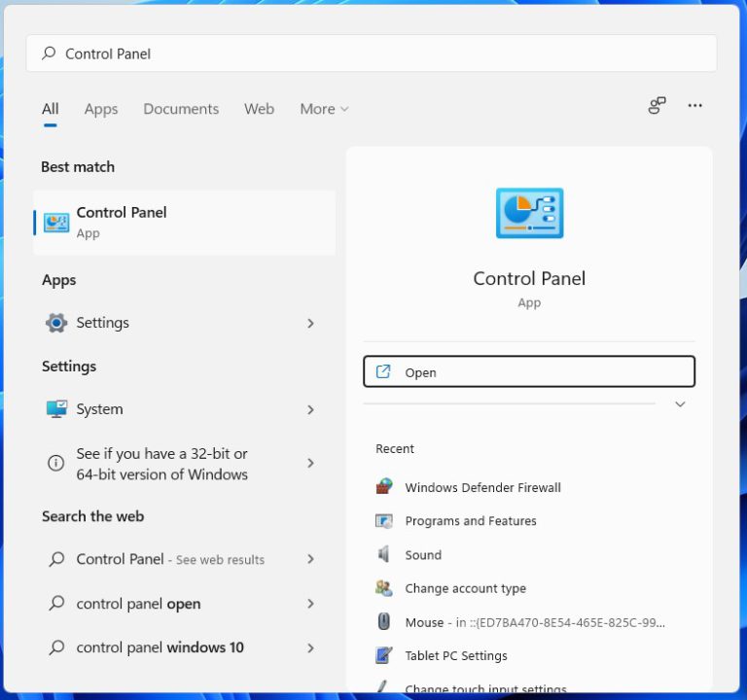Click the Settings gear icon under Apps
This screenshot has height=700, width=747.
[56, 323]
